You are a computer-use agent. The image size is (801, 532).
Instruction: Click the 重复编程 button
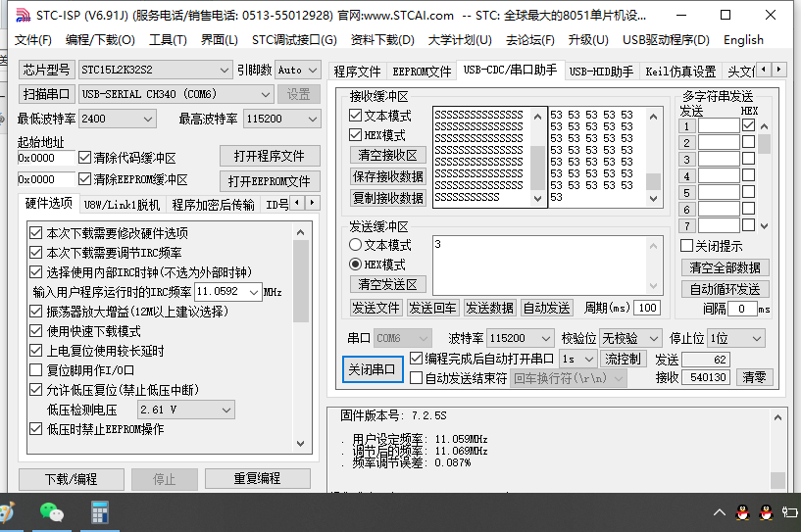[257, 478]
